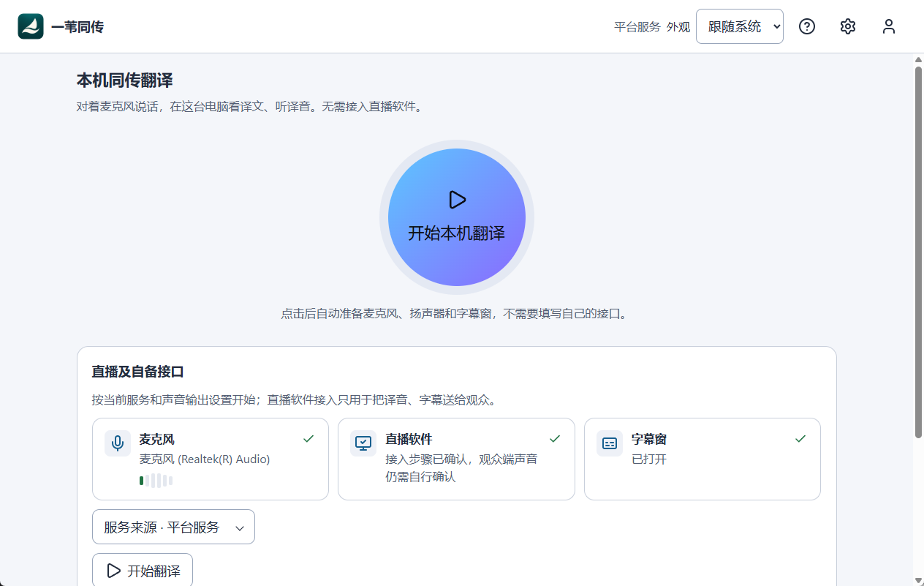Open help via the question mark icon
924x586 pixels.
pyautogui.click(x=807, y=26)
